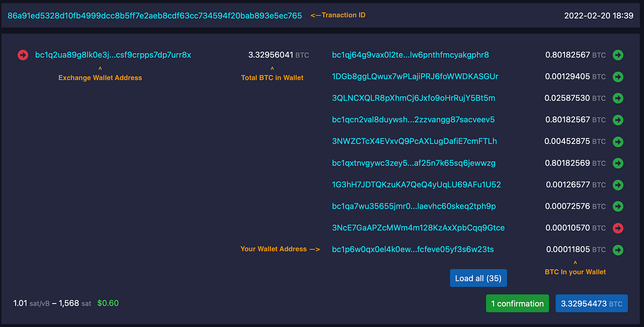Click the output amount 0.80182569 BTC
This screenshot has height=327, width=644.
575,163
